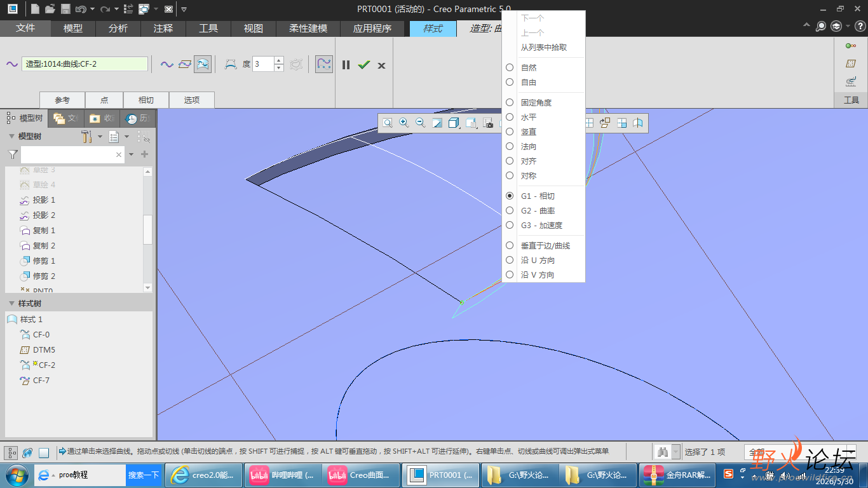Undo the last action
The width and height of the screenshot is (868, 488).
[81, 9]
